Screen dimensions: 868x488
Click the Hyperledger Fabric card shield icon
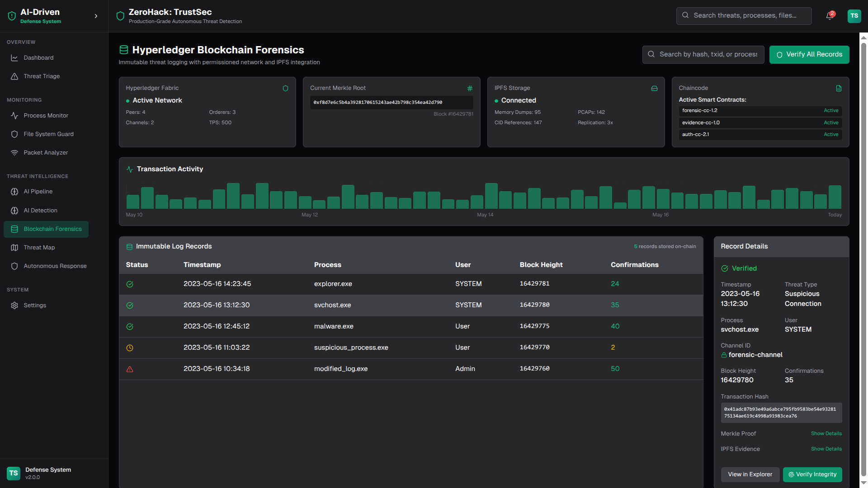(285, 89)
